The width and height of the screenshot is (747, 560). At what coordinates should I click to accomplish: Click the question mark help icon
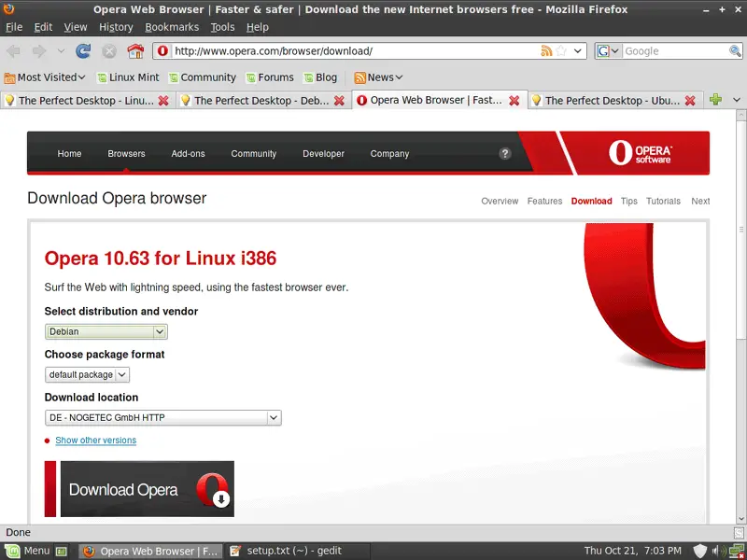[x=505, y=153]
